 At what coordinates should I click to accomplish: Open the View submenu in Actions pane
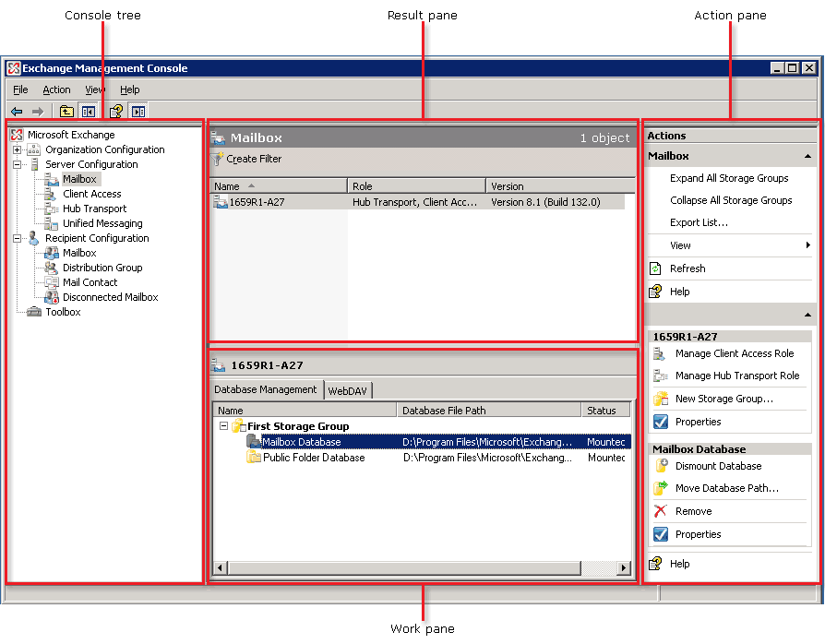click(x=679, y=245)
